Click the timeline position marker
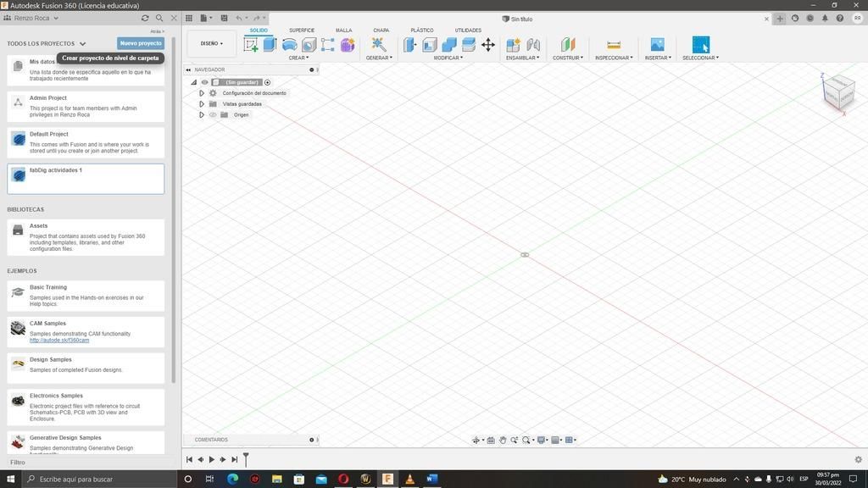The height and width of the screenshot is (488, 868). click(x=246, y=458)
